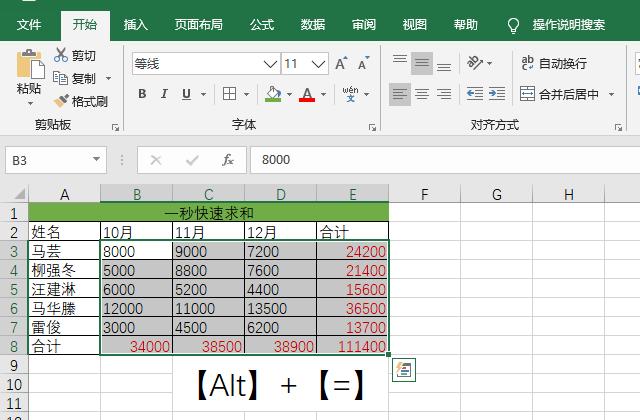The width and height of the screenshot is (640, 420).
Task: Increase indent icon
Action: point(497,94)
